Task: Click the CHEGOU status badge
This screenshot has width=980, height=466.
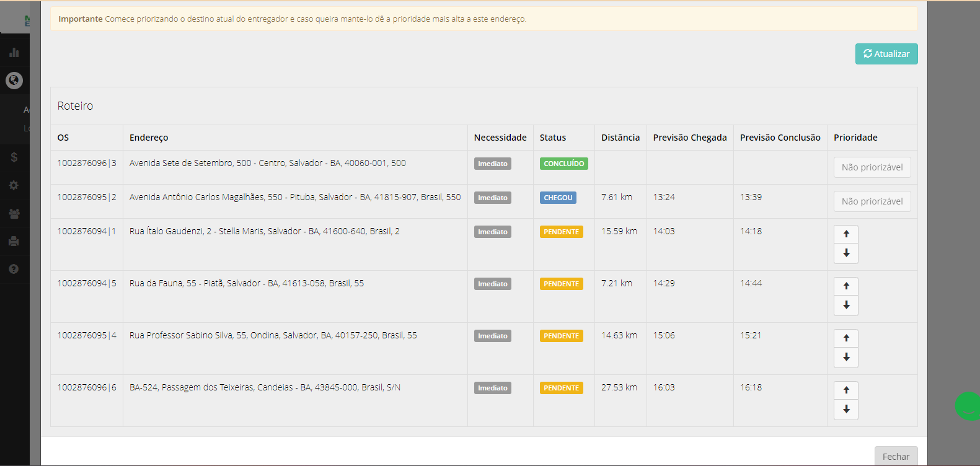Action: (x=558, y=198)
